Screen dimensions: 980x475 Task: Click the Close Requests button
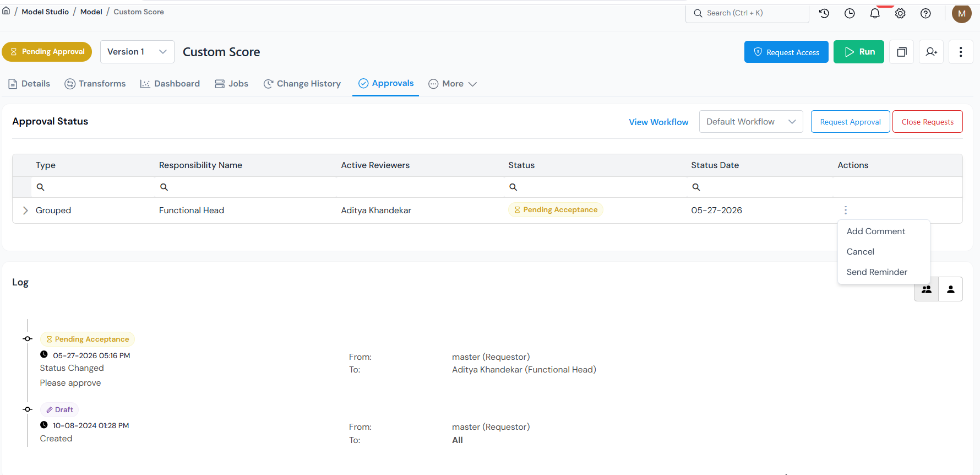927,122
